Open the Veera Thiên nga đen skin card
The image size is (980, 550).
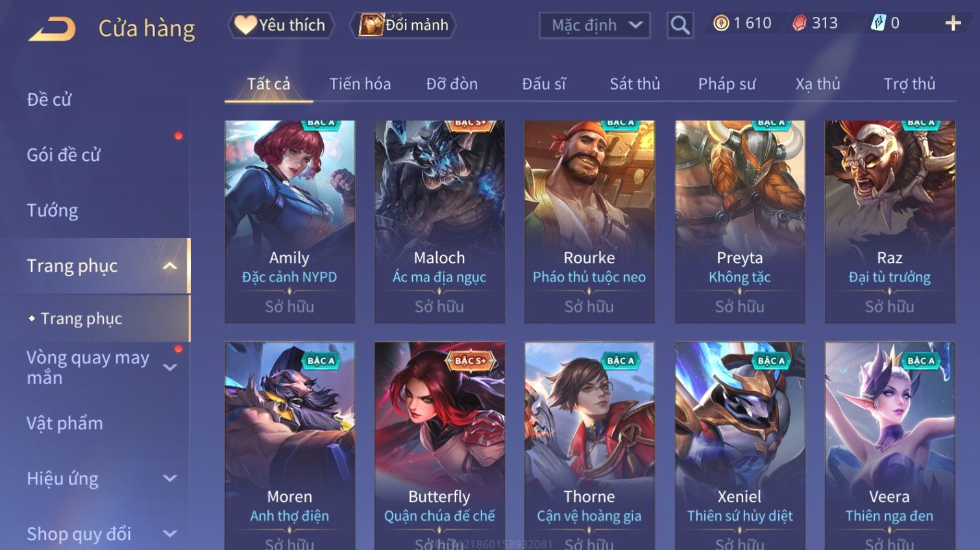click(890, 446)
